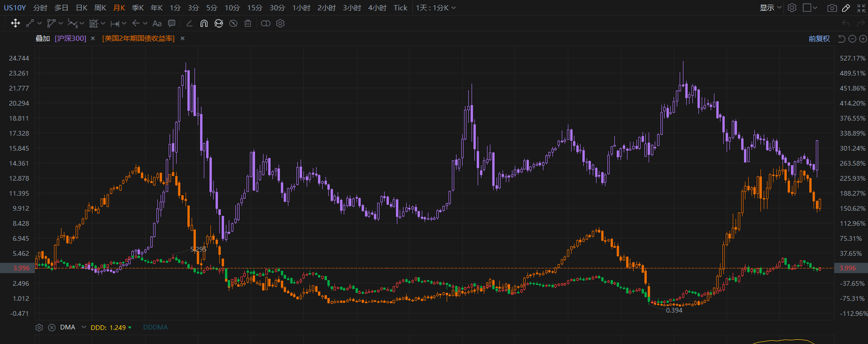Expand measurement tool dropdown arrow
868x344 pixels.
coord(124,23)
